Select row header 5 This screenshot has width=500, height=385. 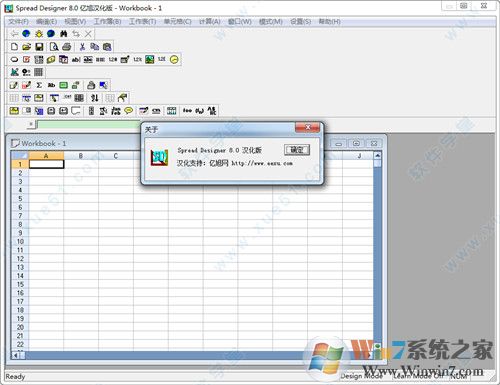(x=20, y=199)
